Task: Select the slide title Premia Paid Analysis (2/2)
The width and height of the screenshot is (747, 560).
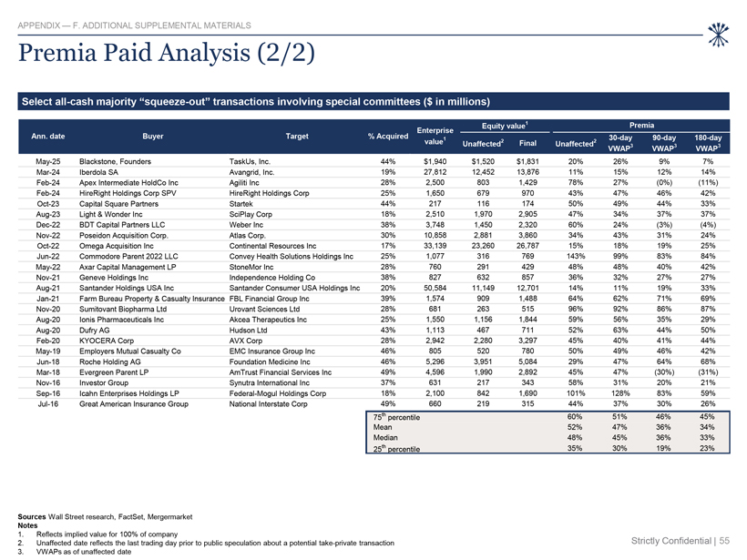Action: [167, 53]
